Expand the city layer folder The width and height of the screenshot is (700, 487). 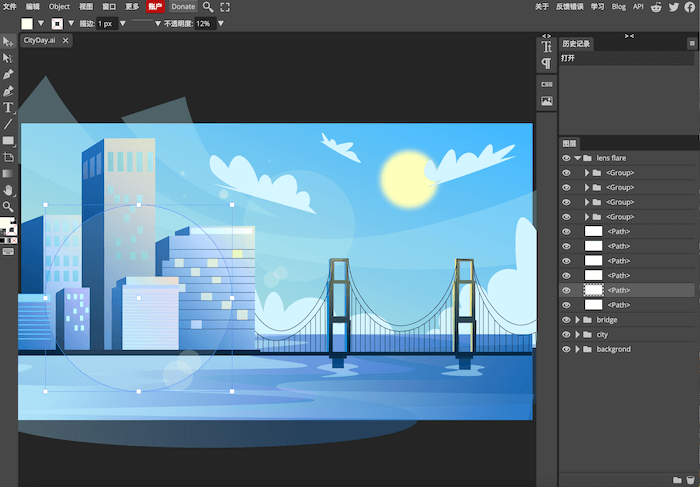tap(578, 334)
